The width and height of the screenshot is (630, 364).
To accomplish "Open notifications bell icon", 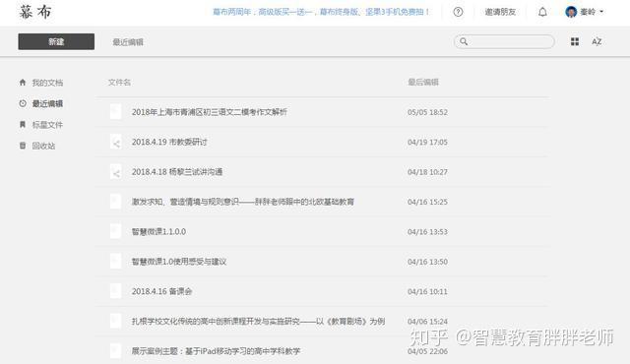I will pyautogui.click(x=542, y=12).
